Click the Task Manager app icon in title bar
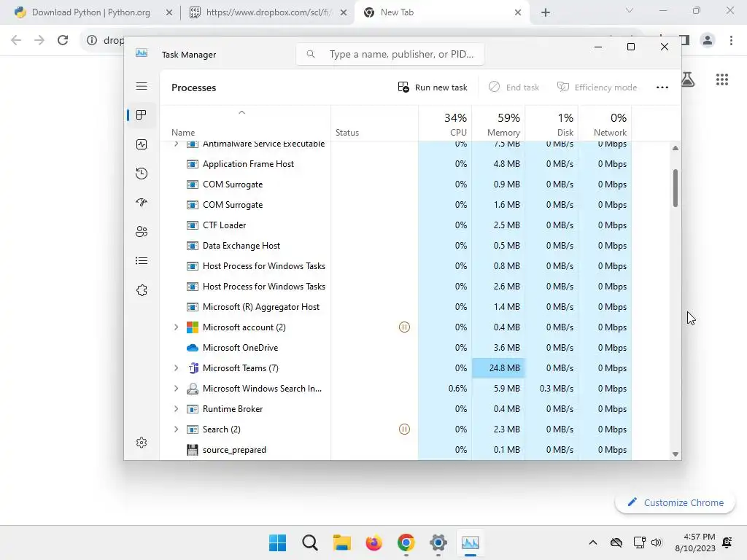This screenshot has height=560, width=747. pos(142,52)
